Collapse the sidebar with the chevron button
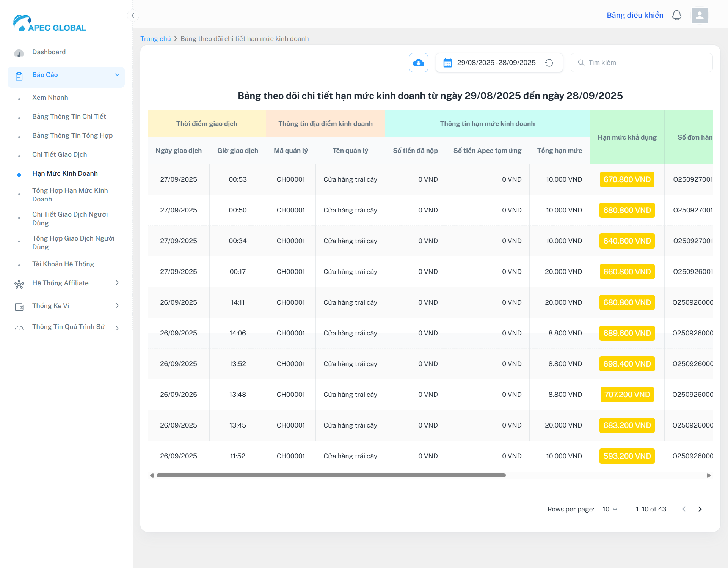Image resolution: width=728 pixels, height=568 pixels. click(x=133, y=16)
